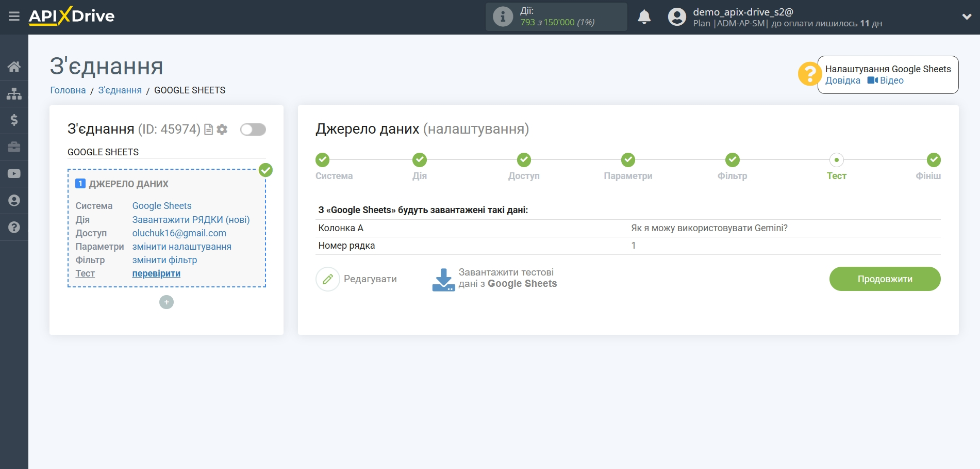This screenshot has height=469, width=980.
Task: Open the profile icon in sidebar
Action: click(x=14, y=201)
